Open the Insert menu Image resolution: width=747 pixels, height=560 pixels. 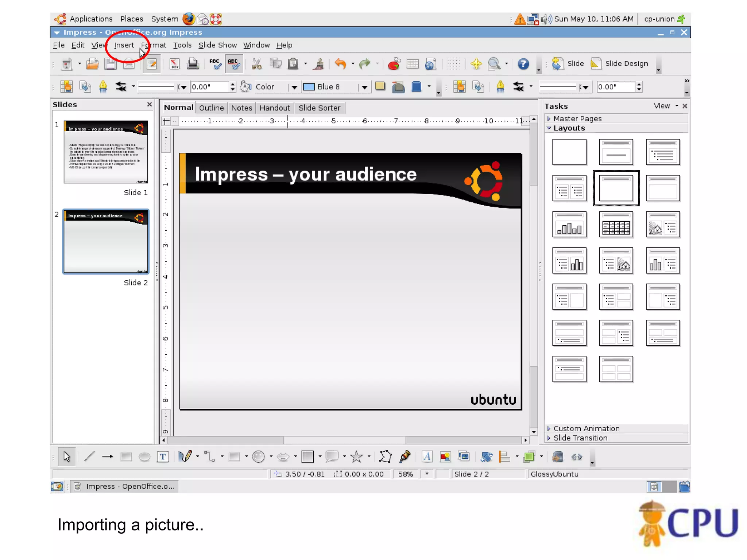124,45
